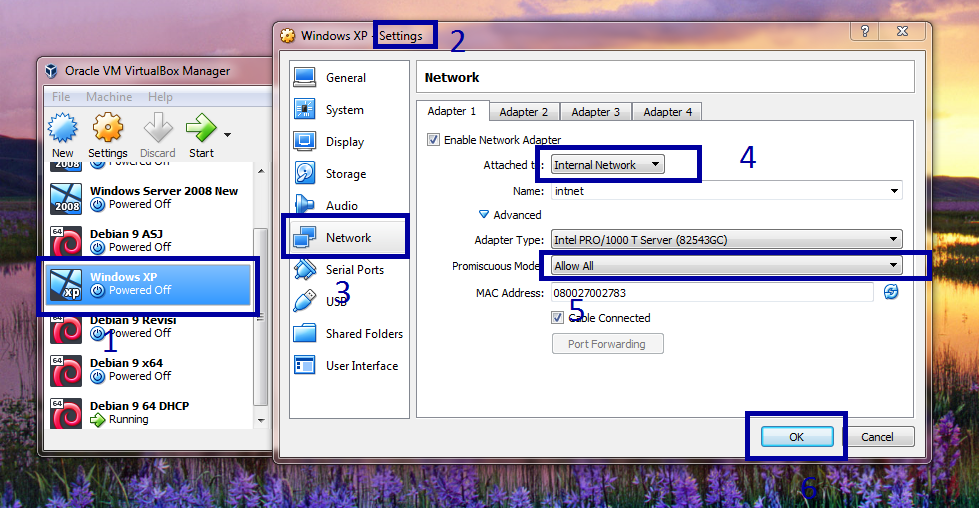The image size is (979, 508).
Task: Click the OK button in Settings dialog
Action: 797,437
